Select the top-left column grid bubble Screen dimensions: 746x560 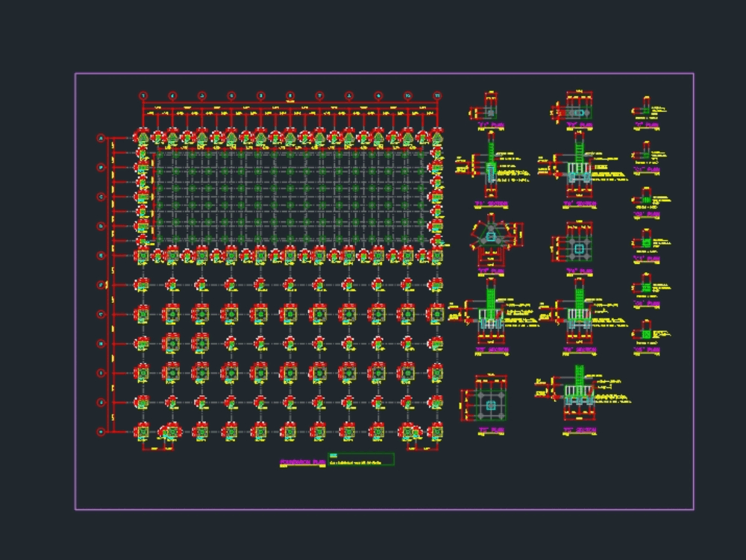pos(142,95)
